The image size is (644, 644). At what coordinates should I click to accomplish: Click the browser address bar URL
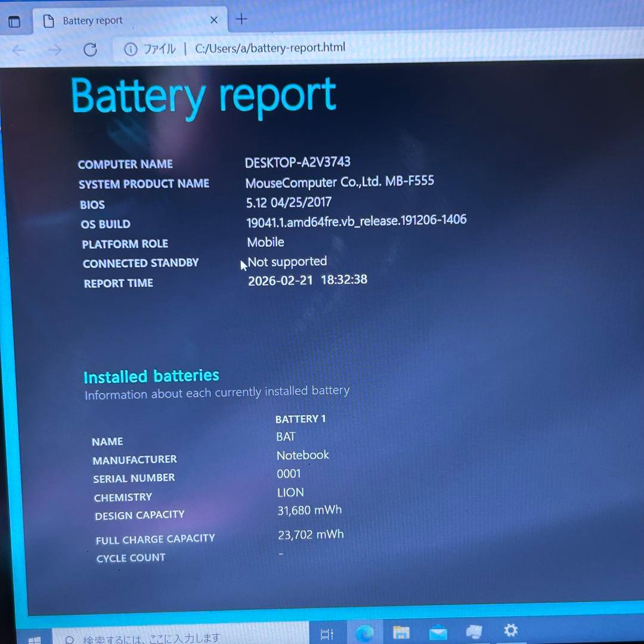[x=270, y=49]
